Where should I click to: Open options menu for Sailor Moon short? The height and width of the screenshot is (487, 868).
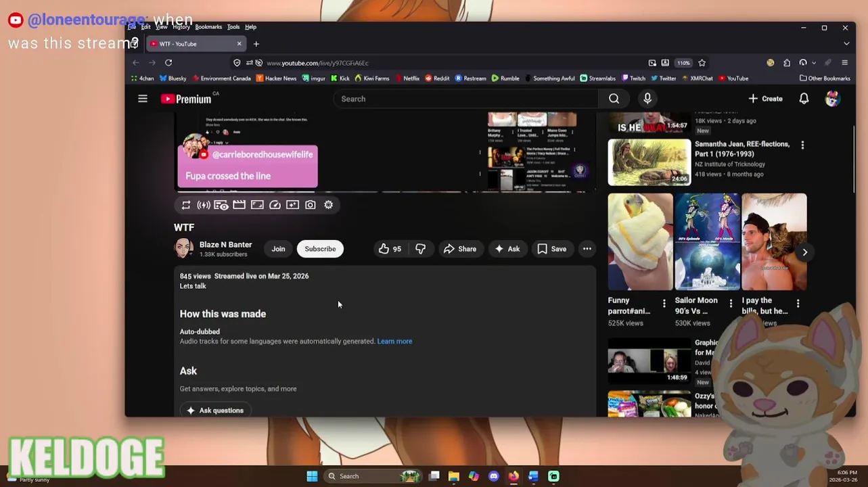pyautogui.click(x=731, y=304)
